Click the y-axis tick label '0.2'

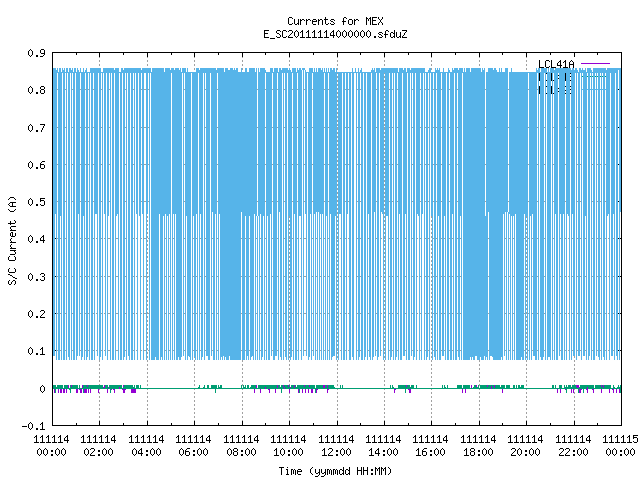[x=36, y=314]
